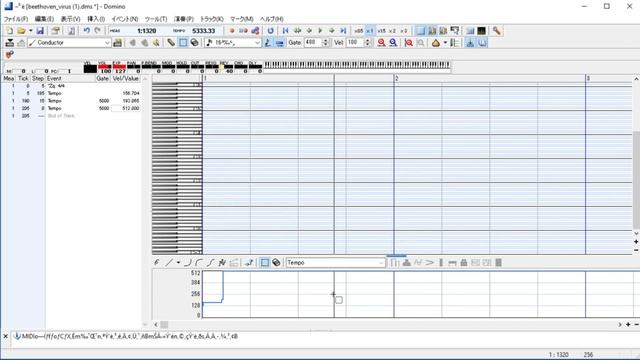This screenshot has width=640, height=360.
Task: Toggle loop playback with the circular arrow icon
Action: (270, 31)
